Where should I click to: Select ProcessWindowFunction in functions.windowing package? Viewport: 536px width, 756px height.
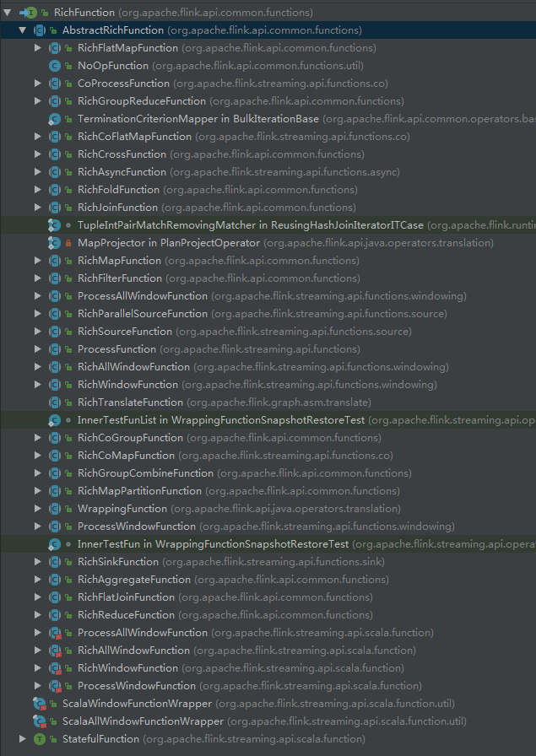(x=268, y=526)
